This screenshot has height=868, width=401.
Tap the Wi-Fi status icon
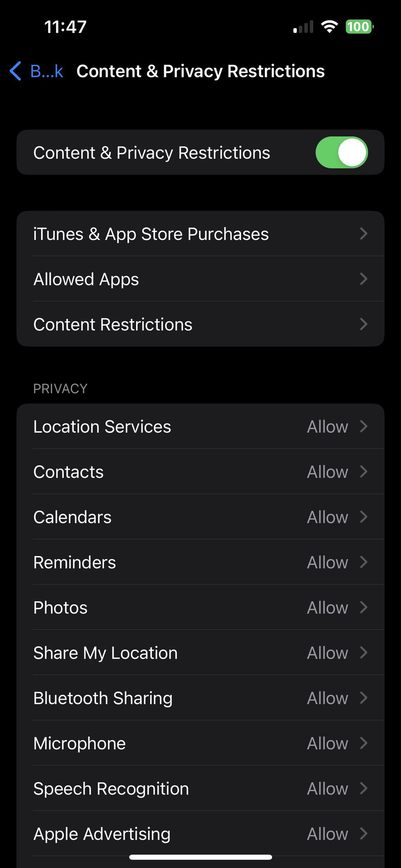click(x=329, y=27)
